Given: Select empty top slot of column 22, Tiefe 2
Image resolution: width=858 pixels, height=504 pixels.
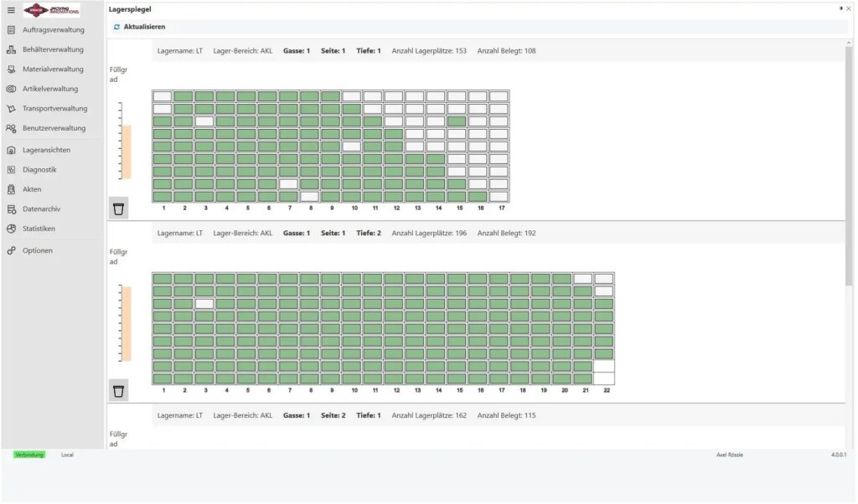Looking at the screenshot, I should click(x=603, y=279).
